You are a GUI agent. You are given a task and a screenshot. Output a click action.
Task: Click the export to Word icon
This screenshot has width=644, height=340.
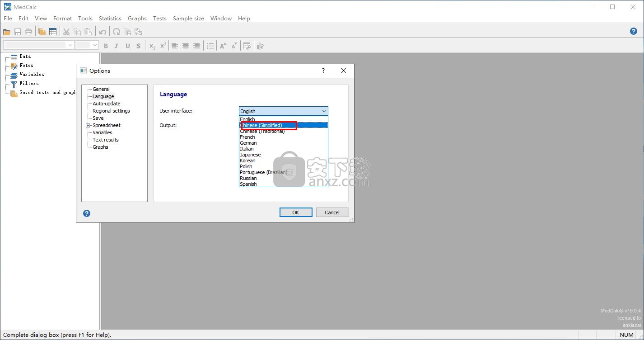pos(138,32)
